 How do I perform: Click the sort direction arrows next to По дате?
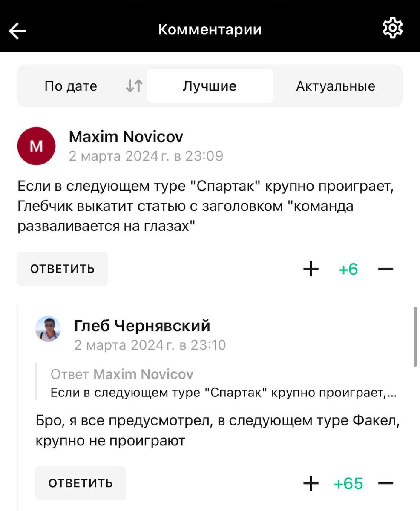133,86
